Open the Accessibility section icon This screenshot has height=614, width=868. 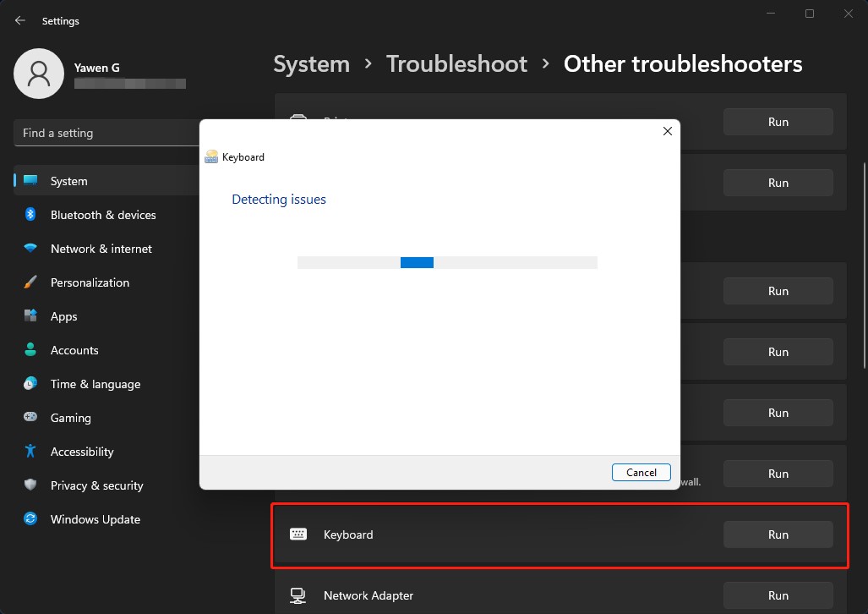[x=29, y=452]
